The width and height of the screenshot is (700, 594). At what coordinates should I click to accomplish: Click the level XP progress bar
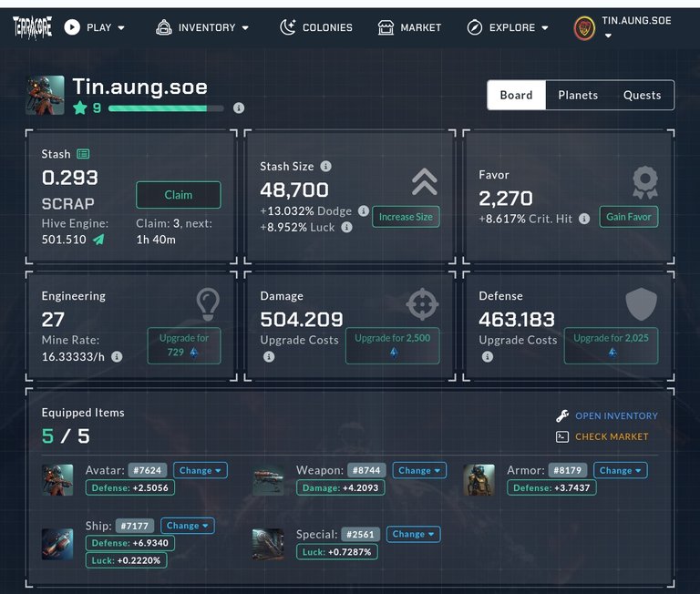coord(166,108)
